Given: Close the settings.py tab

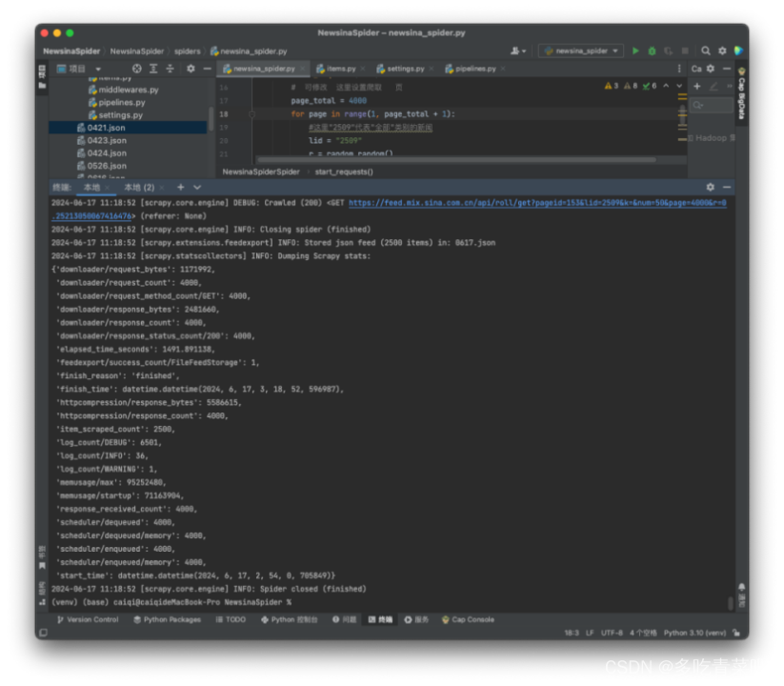Looking at the screenshot, I should [x=432, y=69].
